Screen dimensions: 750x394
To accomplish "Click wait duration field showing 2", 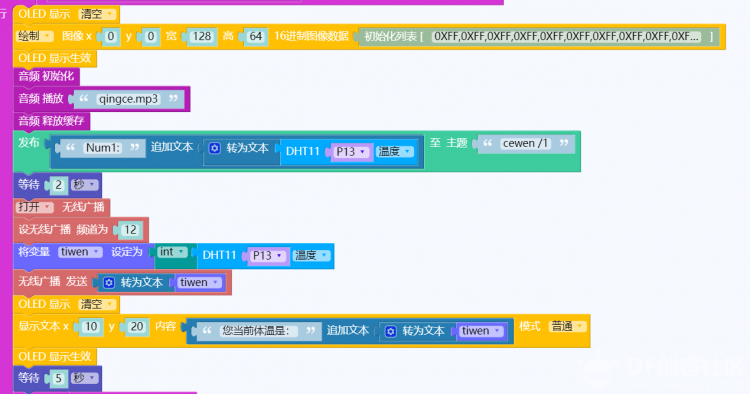I will pos(58,185).
